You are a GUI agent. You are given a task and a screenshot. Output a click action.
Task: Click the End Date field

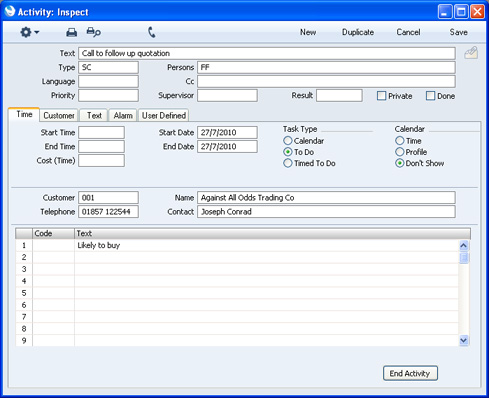click(x=227, y=146)
